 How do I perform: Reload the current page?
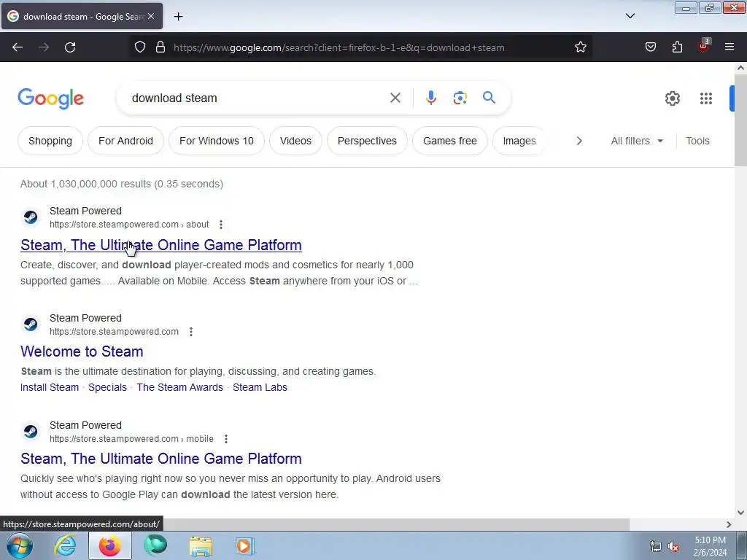pos(70,47)
